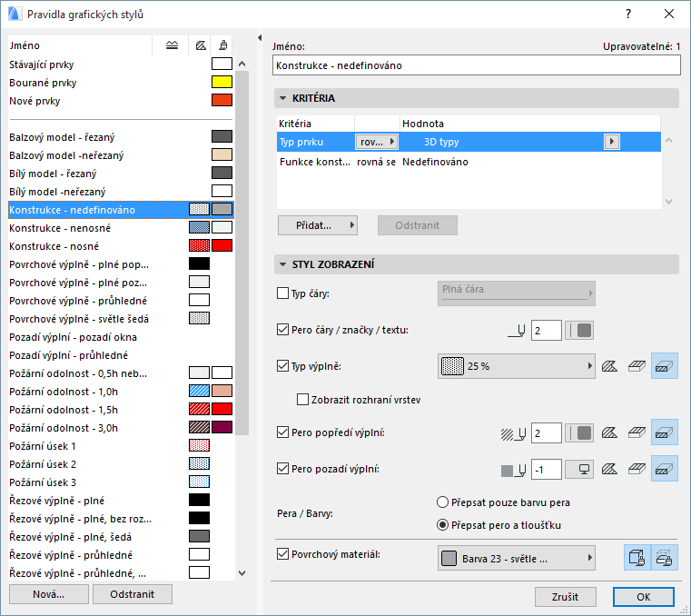The width and height of the screenshot is (691, 616).
Task: Click Zrušit to cancel
Action: [x=565, y=597]
